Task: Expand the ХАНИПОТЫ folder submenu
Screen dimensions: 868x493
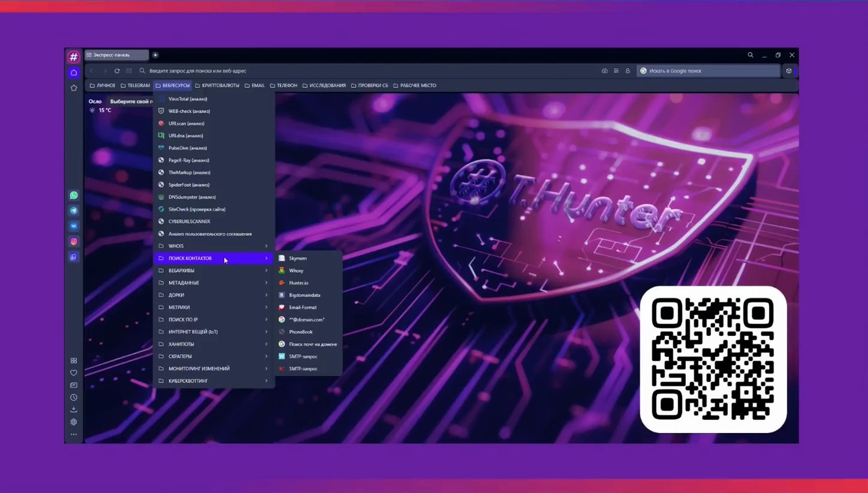Action: coord(214,344)
